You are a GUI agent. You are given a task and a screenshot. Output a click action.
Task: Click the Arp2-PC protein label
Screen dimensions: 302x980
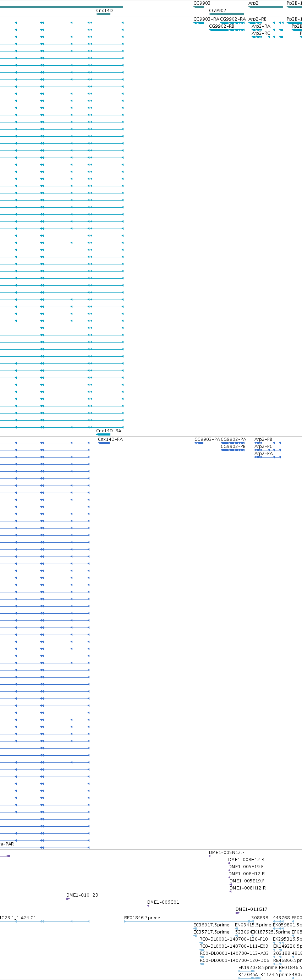pos(263,447)
